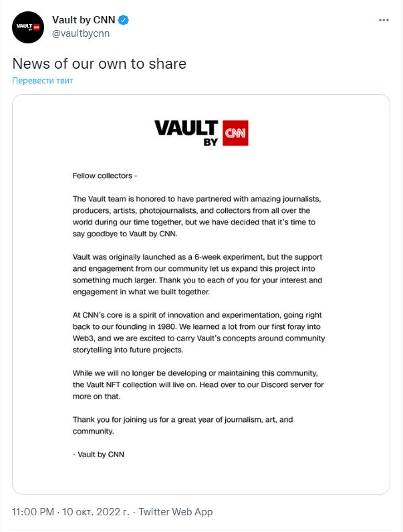Select paragraph starting The Vault team is honored
Image resolution: width=403 pixels, height=532 pixels.
point(196,216)
